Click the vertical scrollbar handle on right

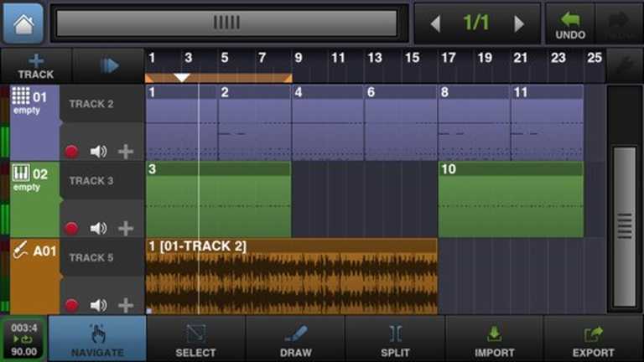624,226
